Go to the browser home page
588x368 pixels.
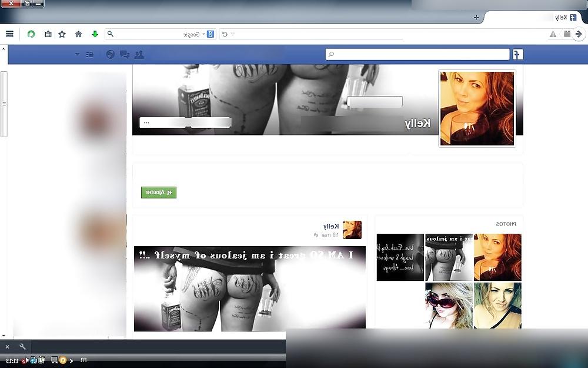tap(78, 34)
